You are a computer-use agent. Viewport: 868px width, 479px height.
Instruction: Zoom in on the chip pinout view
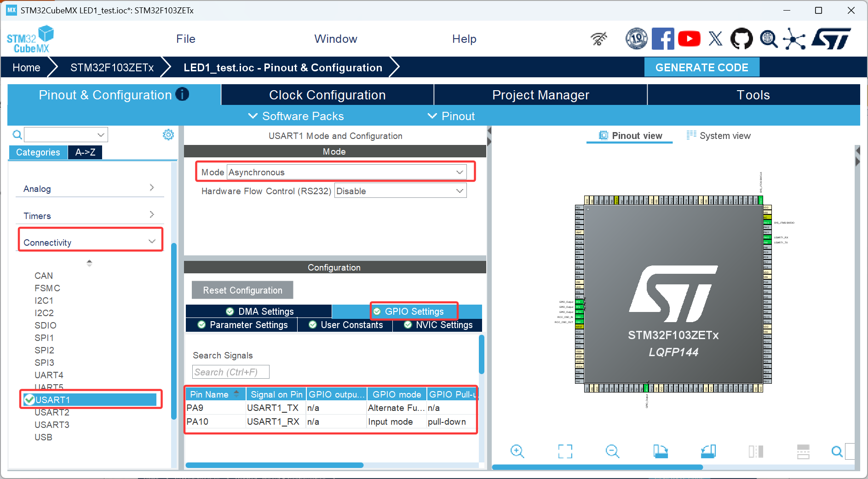coord(517,451)
